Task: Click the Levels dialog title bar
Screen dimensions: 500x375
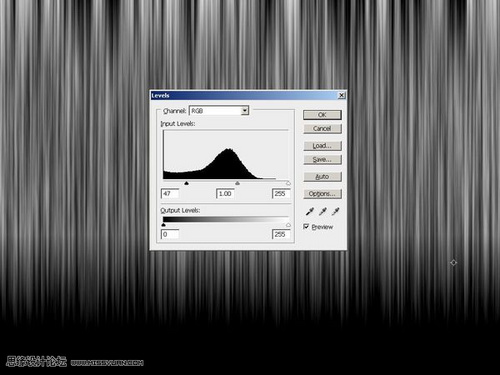Action: coord(248,95)
